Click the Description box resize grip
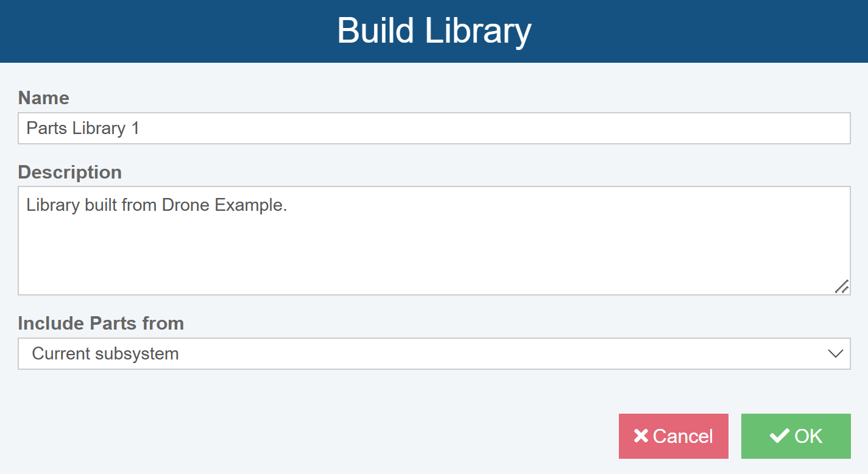Viewport: 868px width, 474px height. (841, 286)
